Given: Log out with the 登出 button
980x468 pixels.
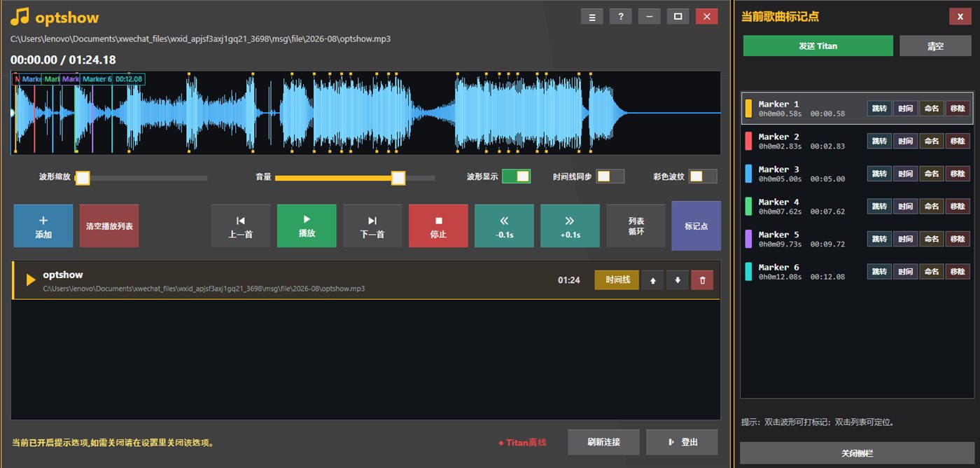Looking at the screenshot, I should [x=682, y=442].
